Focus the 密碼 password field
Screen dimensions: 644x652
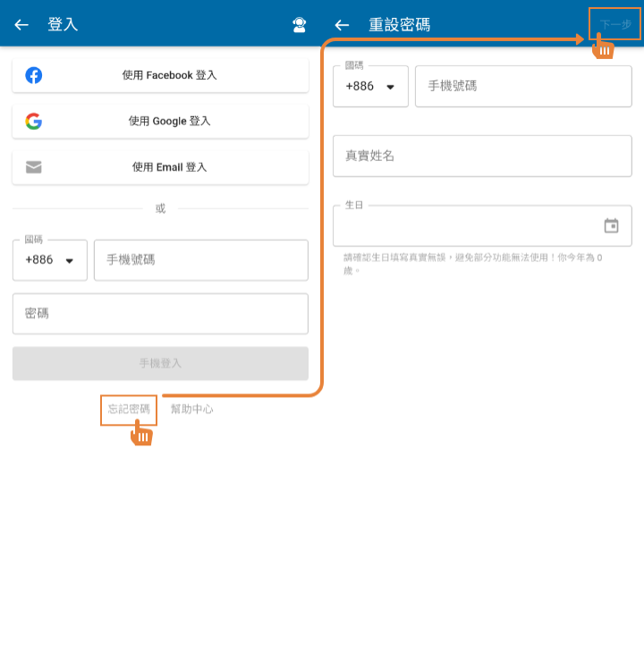pos(160,314)
